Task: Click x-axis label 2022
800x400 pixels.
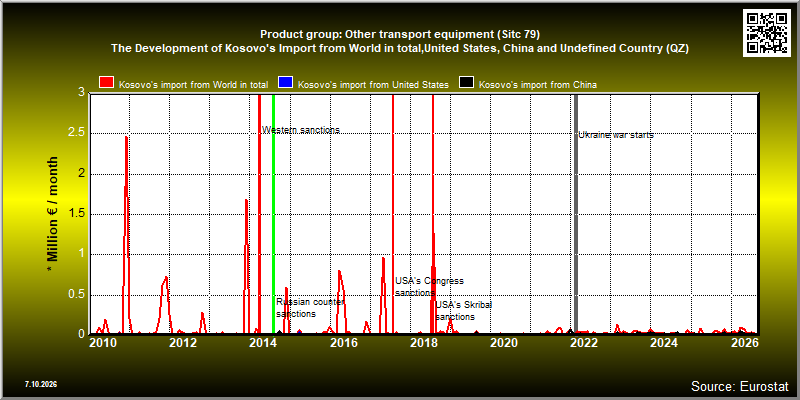Action: tap(584, 343)
